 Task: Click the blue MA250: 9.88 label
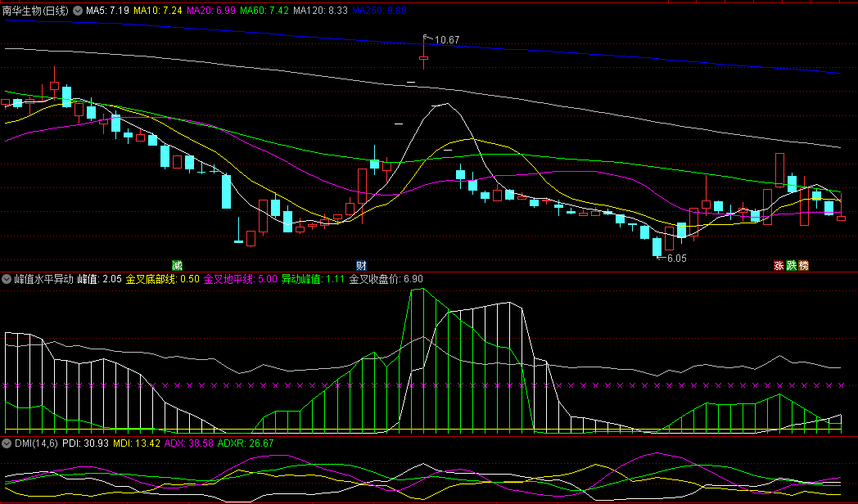tap(379, 11)
